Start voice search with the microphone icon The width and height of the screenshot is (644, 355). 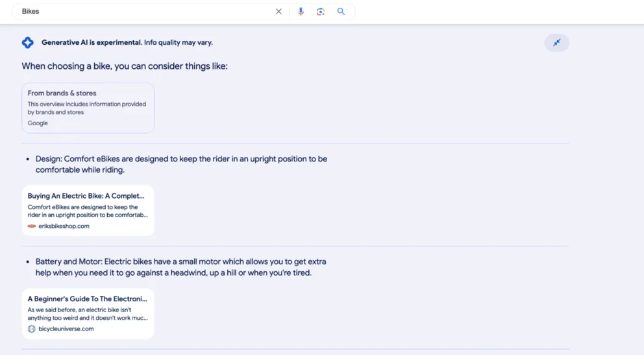pos(301,12)
